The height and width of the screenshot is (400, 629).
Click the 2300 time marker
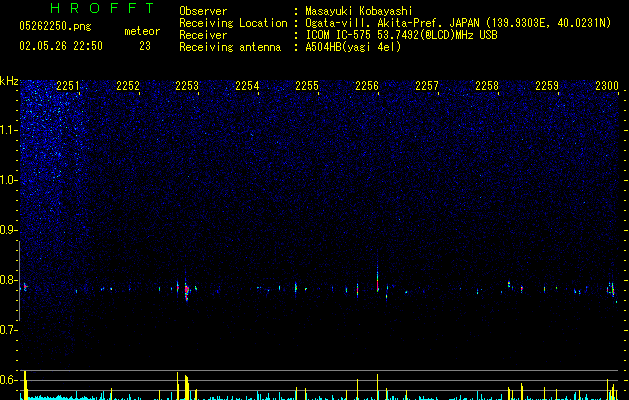pyautogui.click(x=607, y=85)
